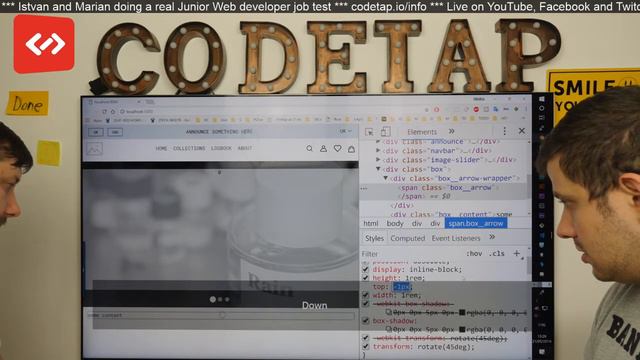
Task: Open the shadow editor icon for box-shadow
Action: coord(389,329)
